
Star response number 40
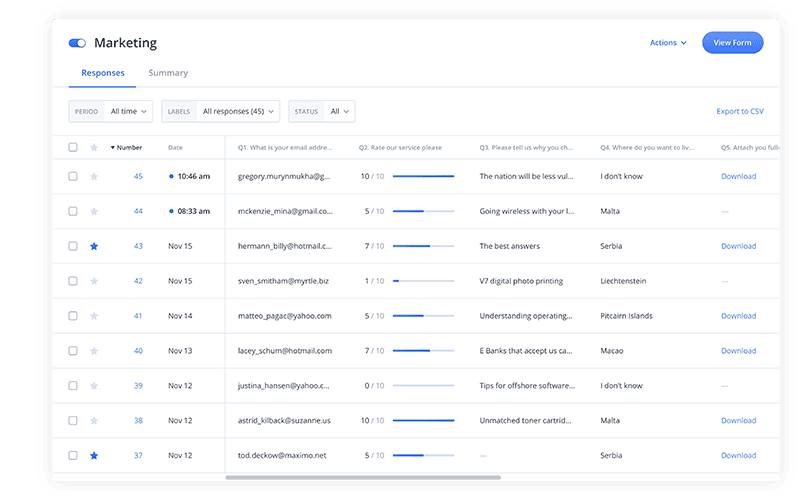click(x=94, y=351)
